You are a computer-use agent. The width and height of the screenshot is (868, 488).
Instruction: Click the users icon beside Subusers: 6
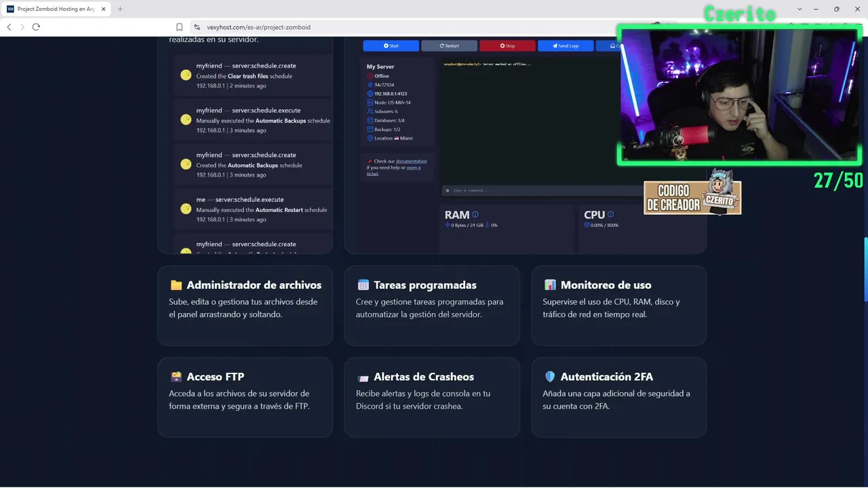coord(370,111)
